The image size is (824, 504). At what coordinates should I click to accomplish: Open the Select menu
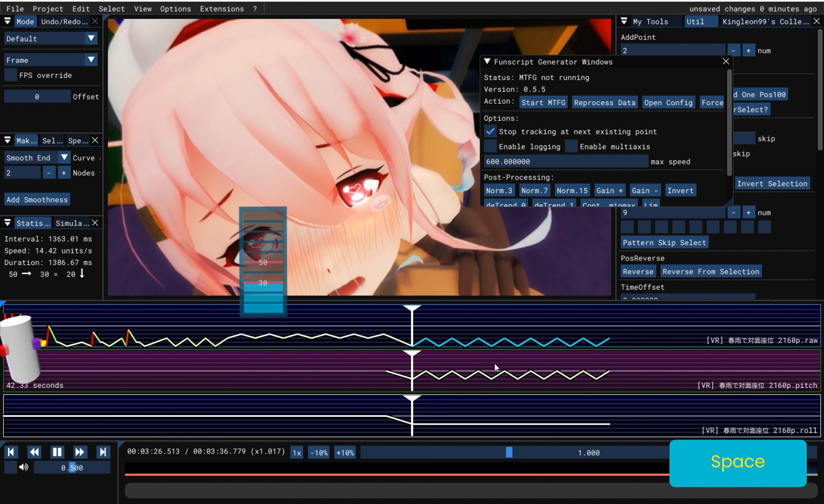click(x=112, y=9)
